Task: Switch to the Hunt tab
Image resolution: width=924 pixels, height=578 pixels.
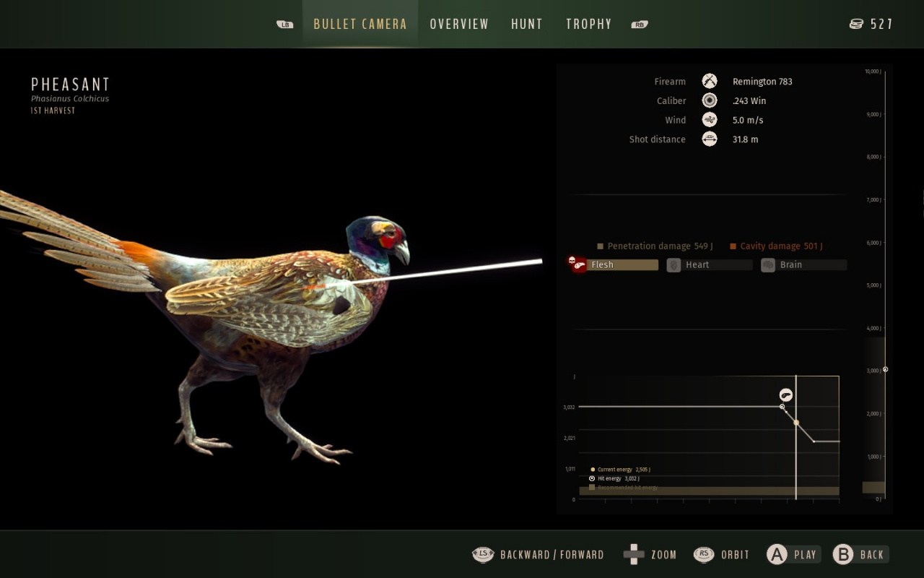Action: (527, 24)
